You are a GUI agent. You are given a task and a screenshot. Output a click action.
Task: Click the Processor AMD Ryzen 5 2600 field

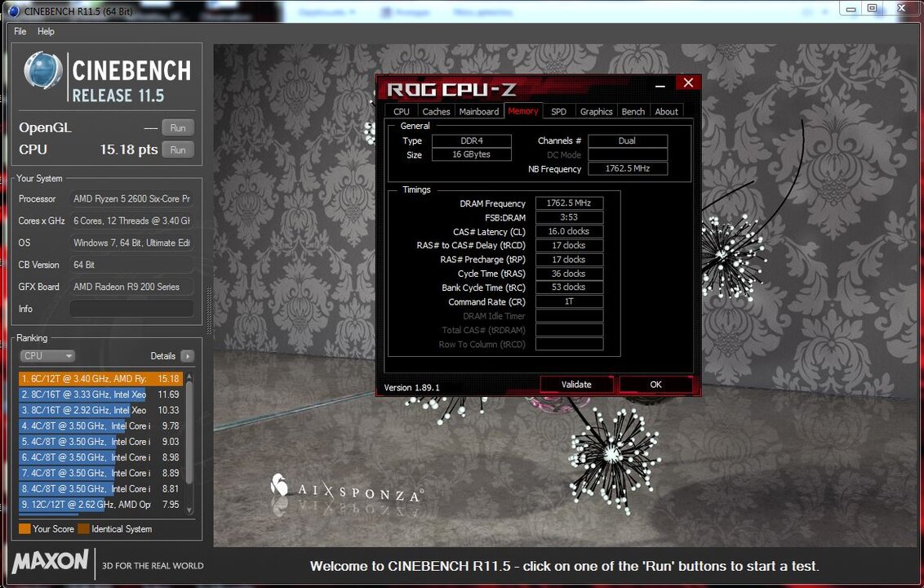(x=132, y=198)
